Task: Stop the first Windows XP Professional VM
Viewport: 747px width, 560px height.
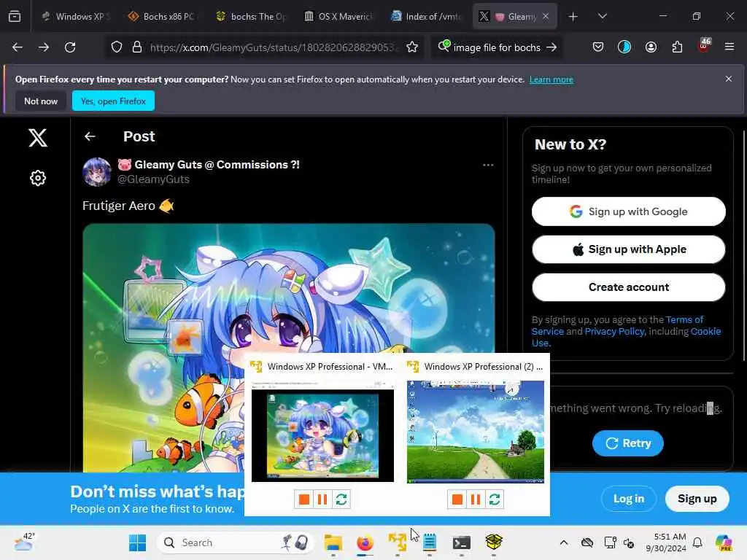Action: pos(304,499)
